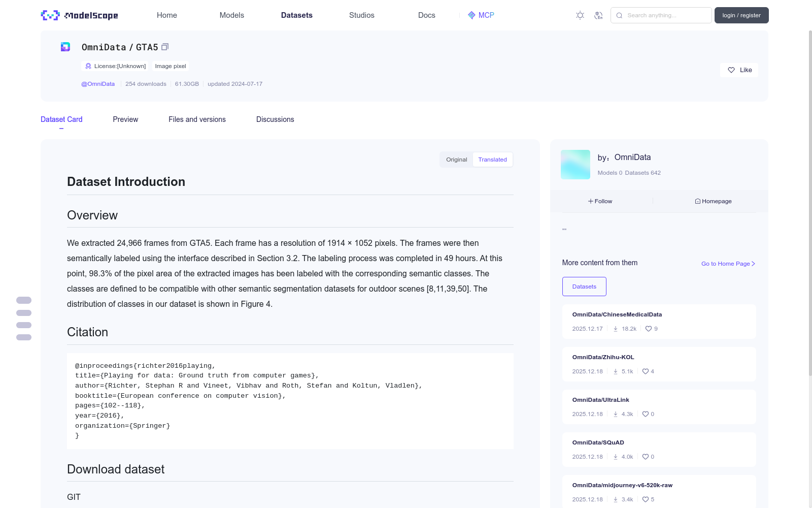The width and height of the screenshot is (812, 508).
Task: Open the Models nav item
Action: (x=232, y=15)
